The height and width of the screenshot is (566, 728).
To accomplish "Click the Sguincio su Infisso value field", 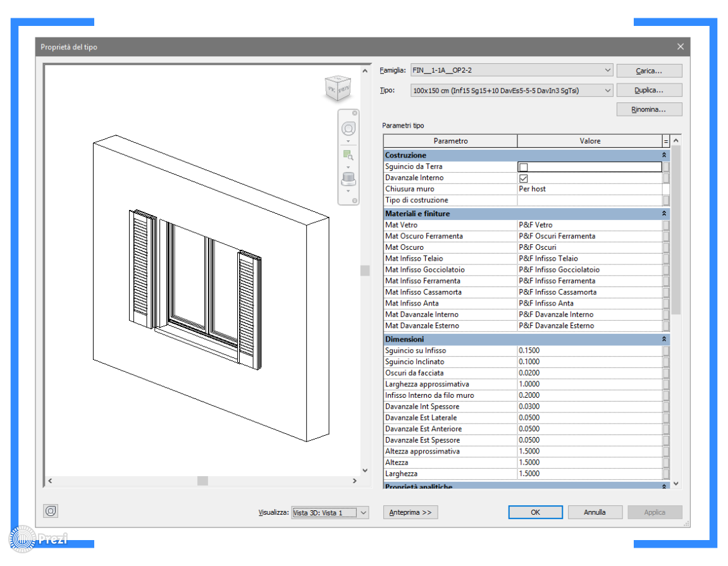I will coord(588,350).
